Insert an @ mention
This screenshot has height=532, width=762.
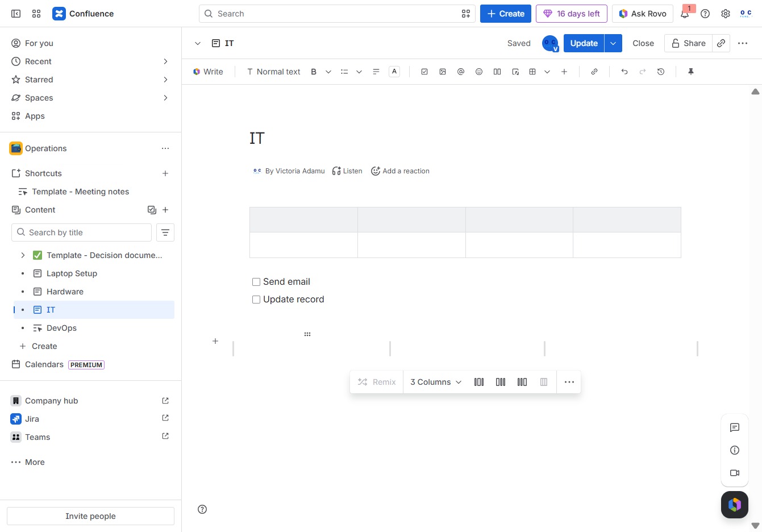(x=461, y=72)
